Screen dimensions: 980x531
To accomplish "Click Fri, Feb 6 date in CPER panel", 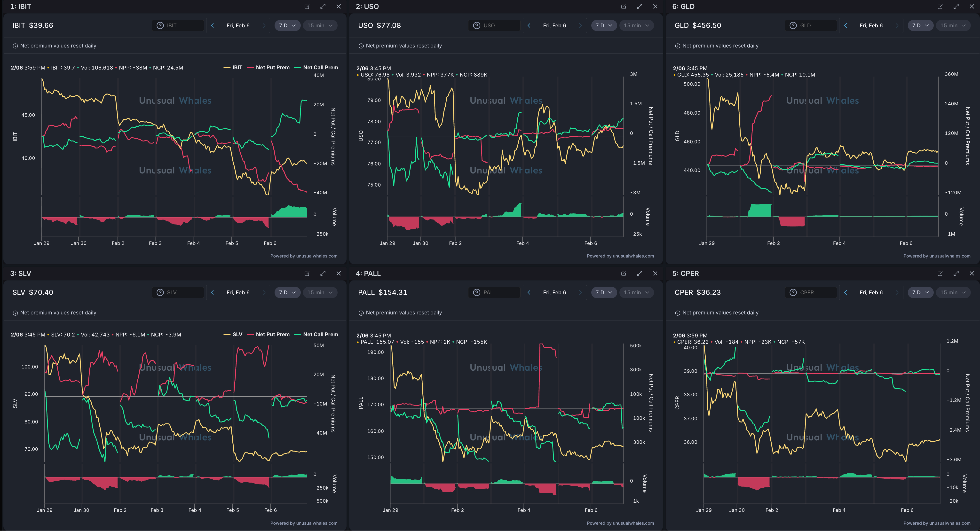I will [871, 292].
